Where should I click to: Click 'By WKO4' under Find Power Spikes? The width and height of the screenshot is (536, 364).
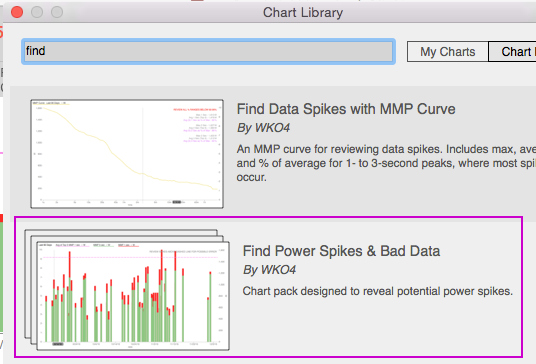269,270
